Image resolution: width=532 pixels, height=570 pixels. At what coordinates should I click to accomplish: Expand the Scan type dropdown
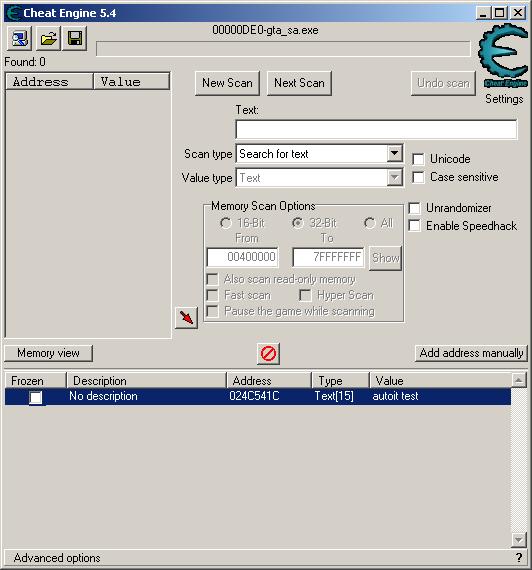(x=395, y=153)
